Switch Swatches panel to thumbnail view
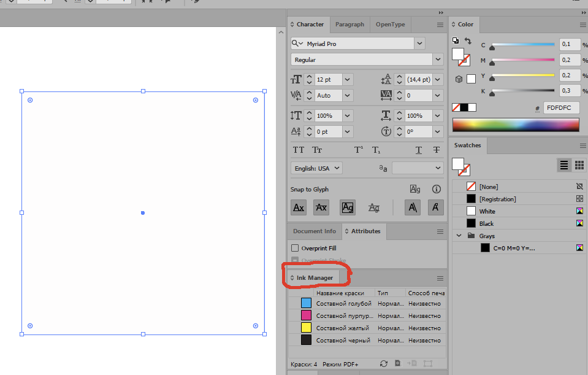Viewport: 588px width, 375px height. point(579,165)
